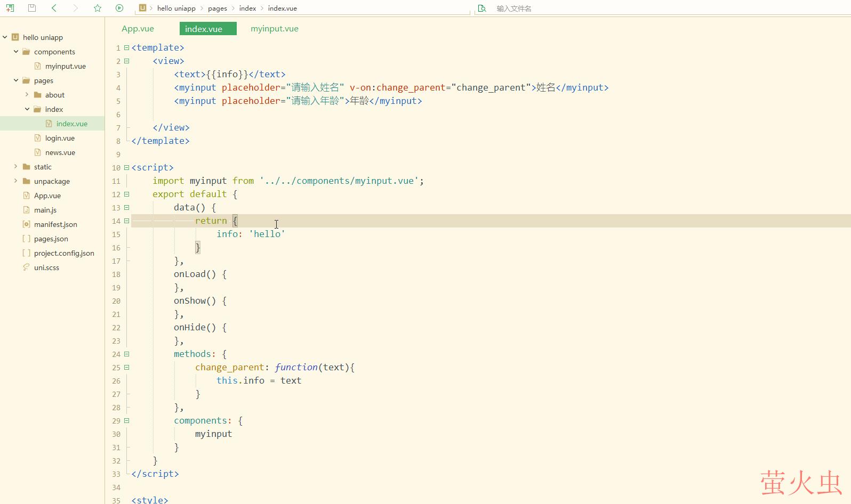Collapse the pages folder chevron
The image size is (851, 504).
(x=16, y=80)
